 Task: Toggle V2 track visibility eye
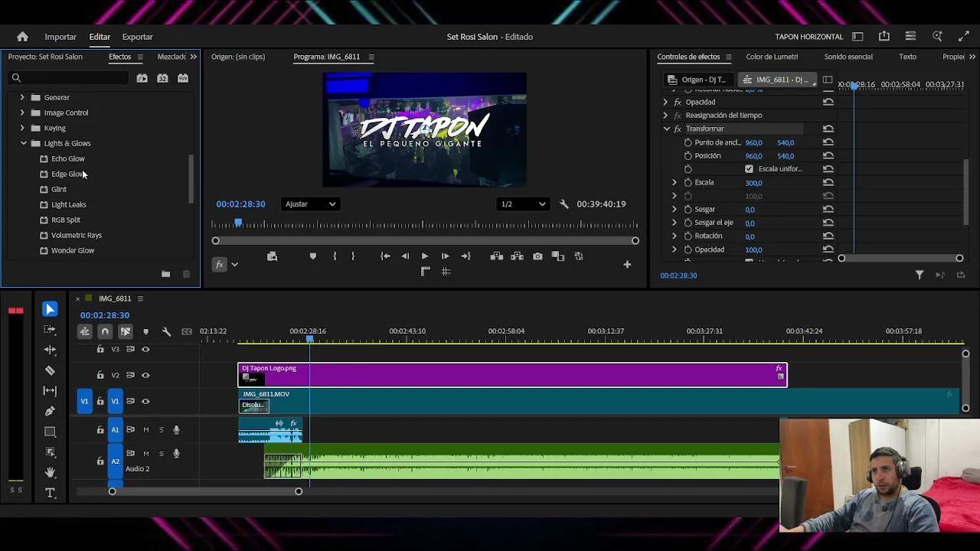145,375
